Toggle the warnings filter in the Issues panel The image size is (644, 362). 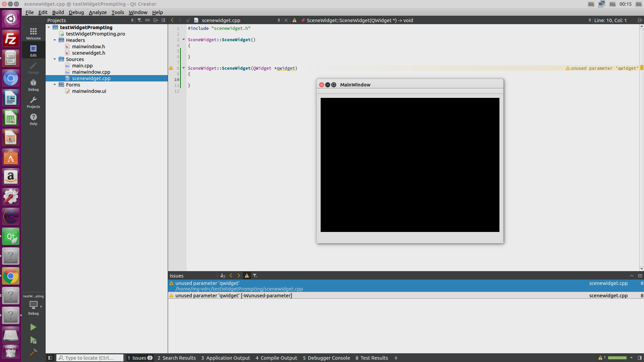click(247, 275)
